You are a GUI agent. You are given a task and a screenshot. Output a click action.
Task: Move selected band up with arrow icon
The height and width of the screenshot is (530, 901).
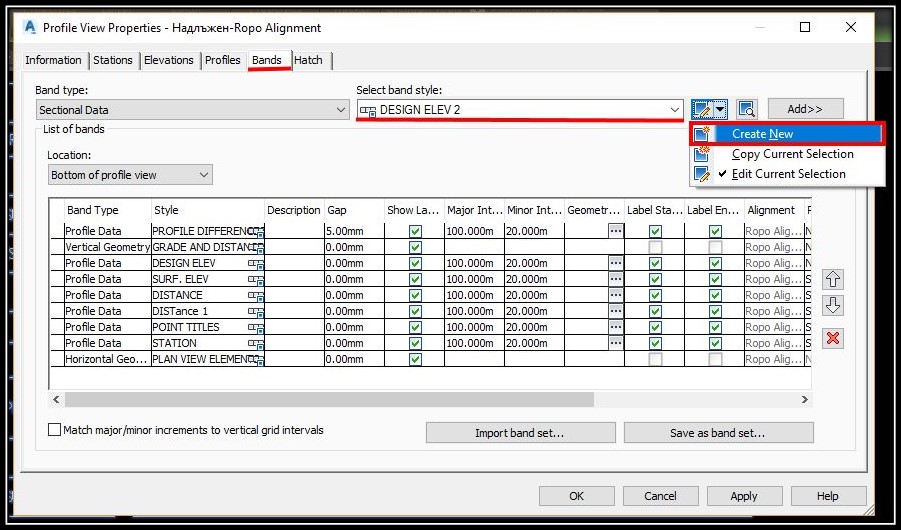pos(833,279)
